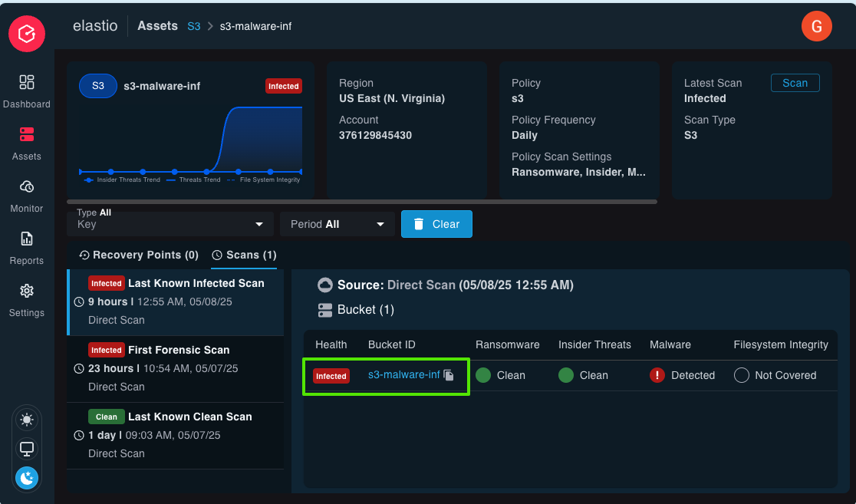Click the Assets breadcrumb heading
The width and height of the screenshot is (856, 504).
[158, 25]
